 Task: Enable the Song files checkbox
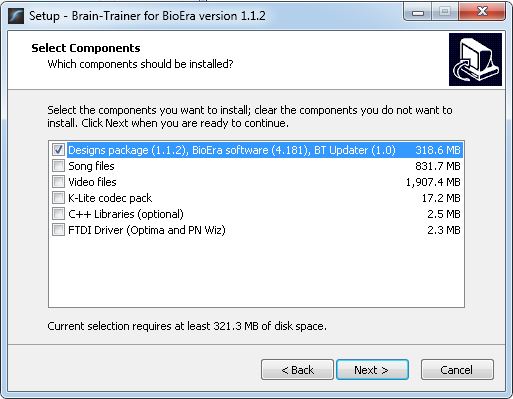pos(58,166)
